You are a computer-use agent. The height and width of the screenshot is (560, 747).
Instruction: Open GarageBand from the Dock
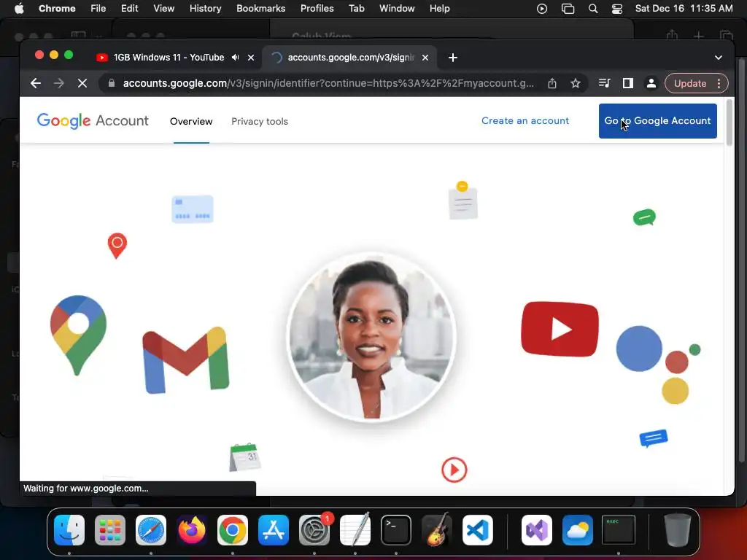[437, 530]
